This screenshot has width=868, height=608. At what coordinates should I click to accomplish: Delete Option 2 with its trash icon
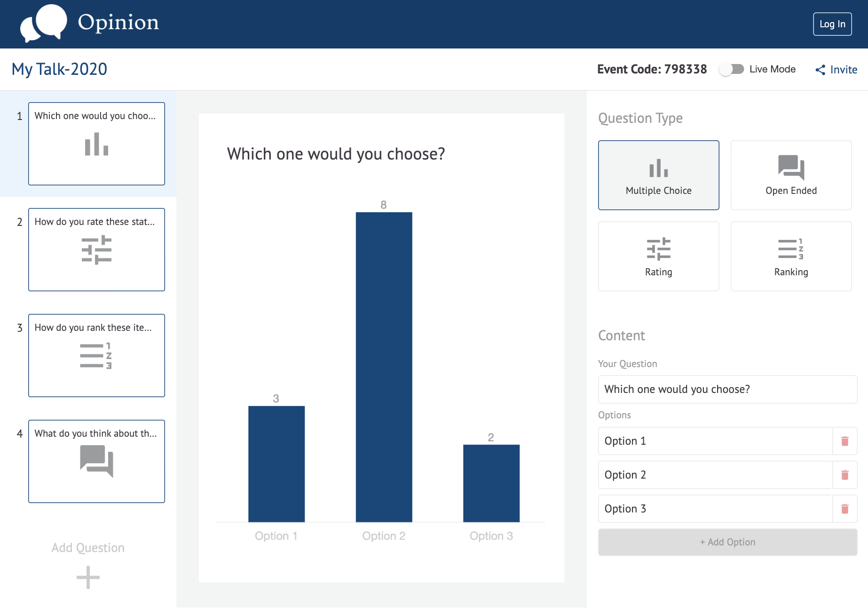pyautogui.click(x=844, y=475)
